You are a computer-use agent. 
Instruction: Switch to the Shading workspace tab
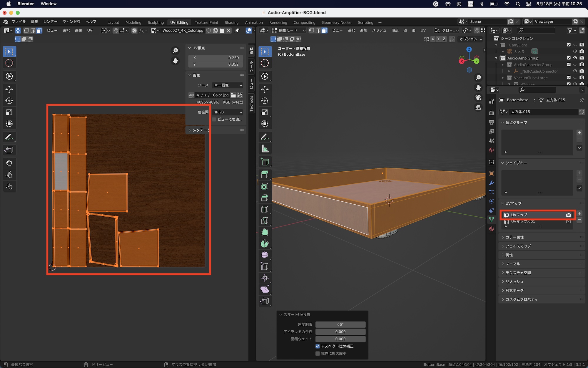tap(231, 22)
